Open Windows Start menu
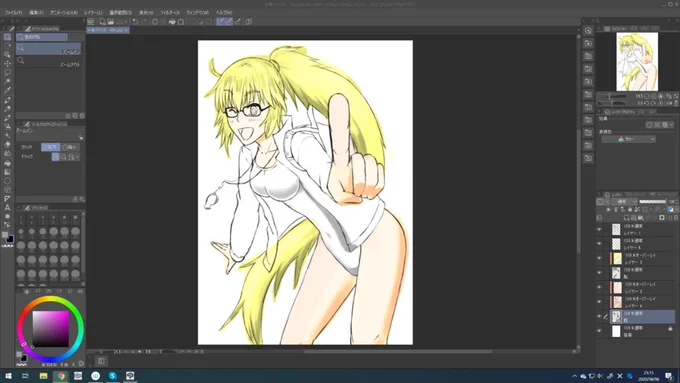 [x=8, y=376]
